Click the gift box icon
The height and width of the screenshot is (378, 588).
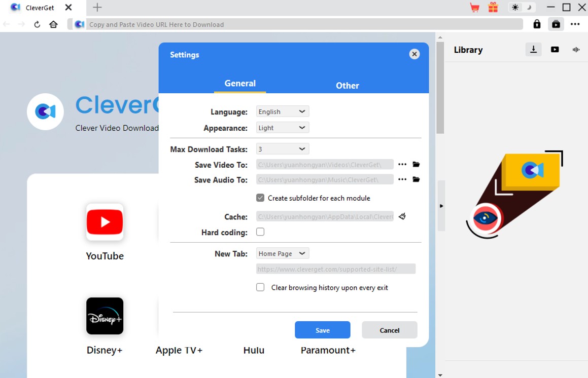click(x=493, y=8)
